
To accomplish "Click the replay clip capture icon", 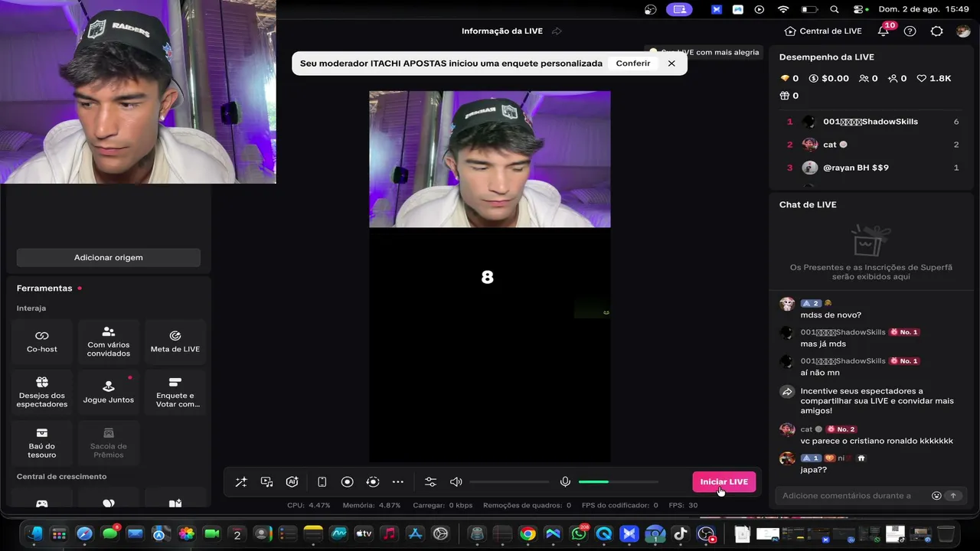I will (373, 482).
